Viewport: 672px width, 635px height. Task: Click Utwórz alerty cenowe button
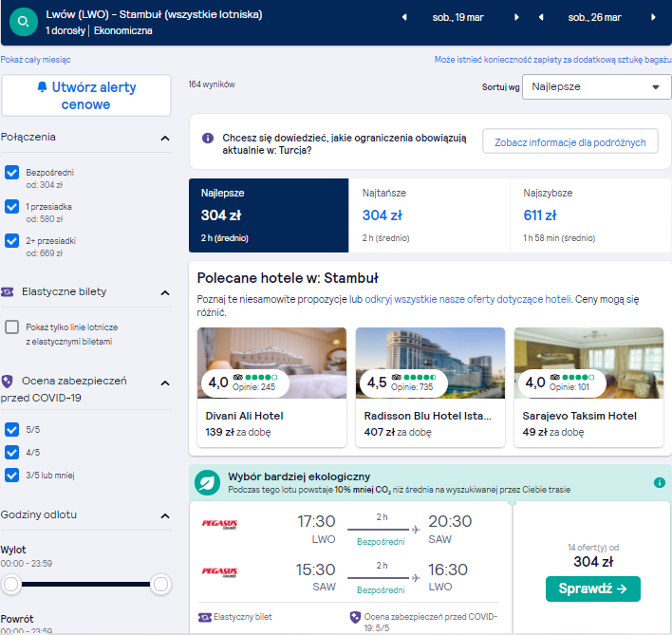point(86,96)
